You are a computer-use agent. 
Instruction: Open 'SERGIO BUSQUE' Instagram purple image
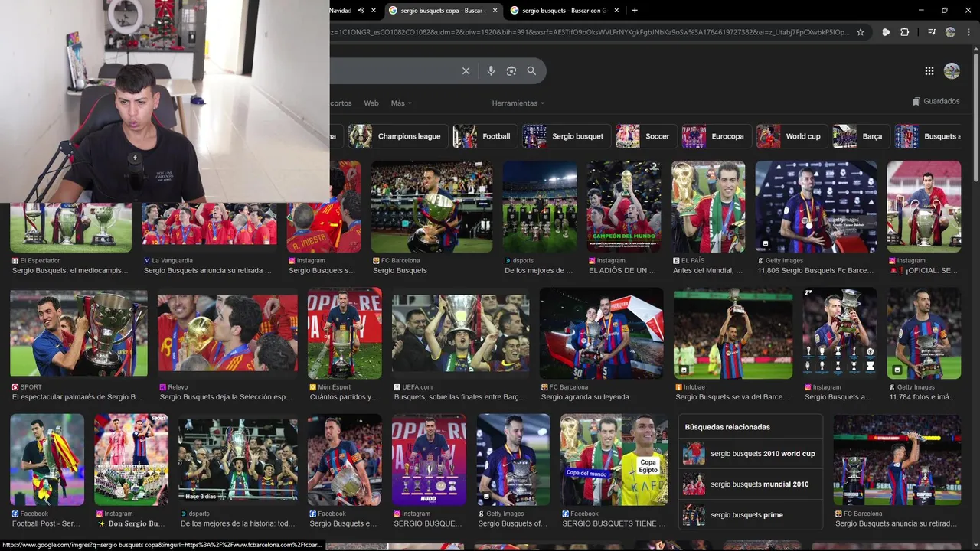tap(429, 460)
